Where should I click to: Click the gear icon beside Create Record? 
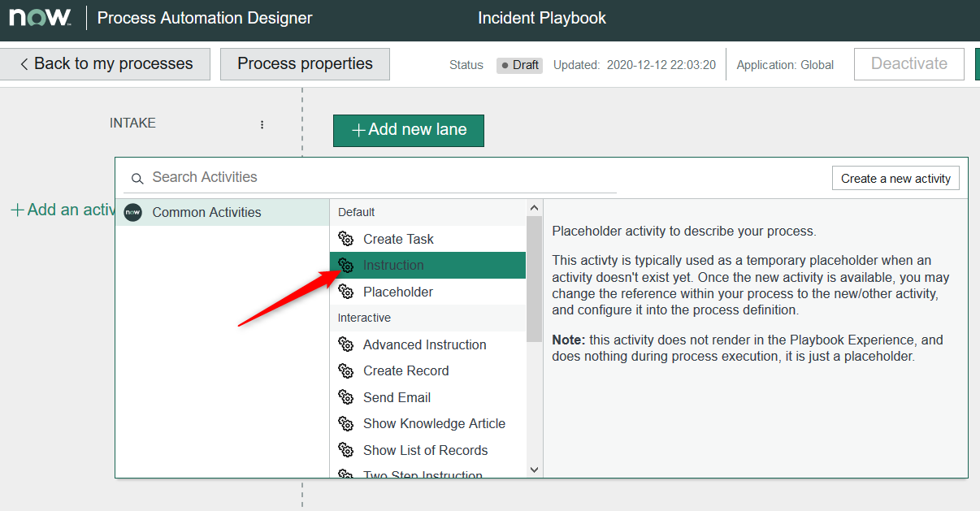tap(348, 370)
